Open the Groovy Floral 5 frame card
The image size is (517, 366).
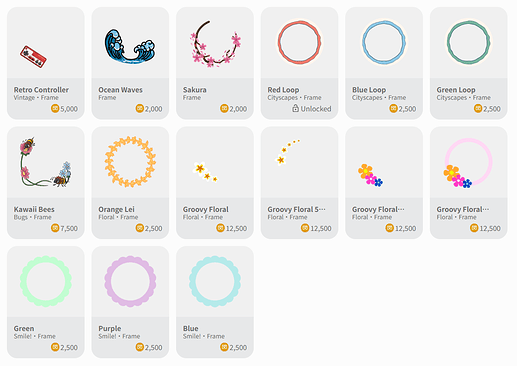click(x=299, y=182)
